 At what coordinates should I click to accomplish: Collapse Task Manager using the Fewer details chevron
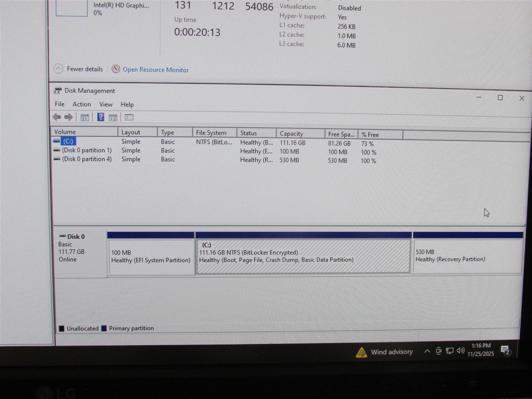(x=58, y=69)
